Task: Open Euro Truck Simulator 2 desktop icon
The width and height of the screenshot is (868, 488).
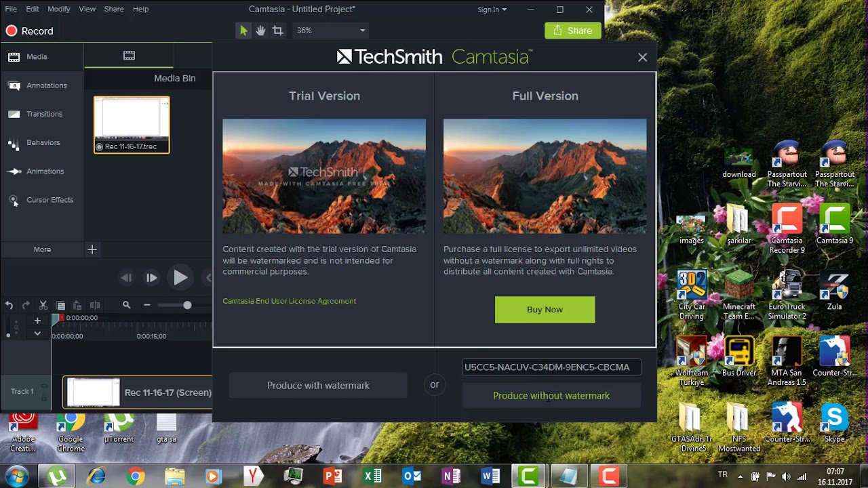Action: [x=787, y=295]
